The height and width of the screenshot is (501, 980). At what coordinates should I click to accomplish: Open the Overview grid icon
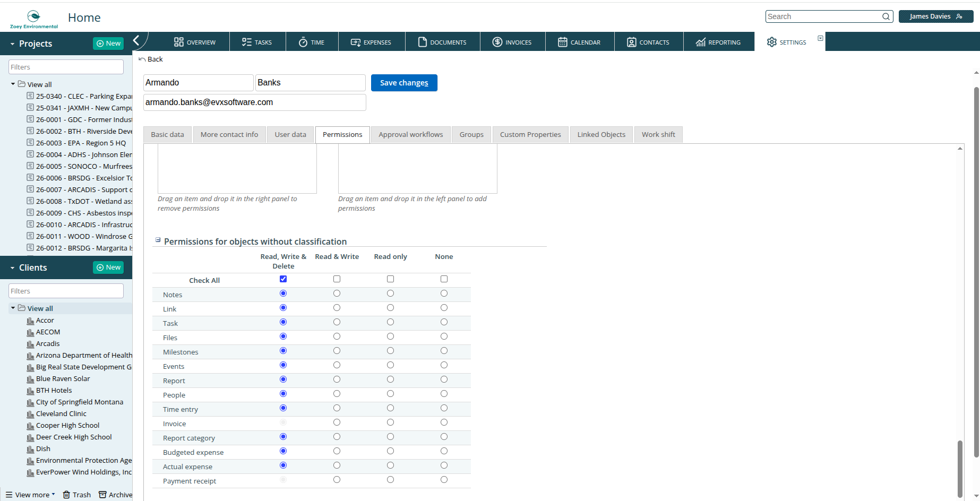(x=179, y=42)
